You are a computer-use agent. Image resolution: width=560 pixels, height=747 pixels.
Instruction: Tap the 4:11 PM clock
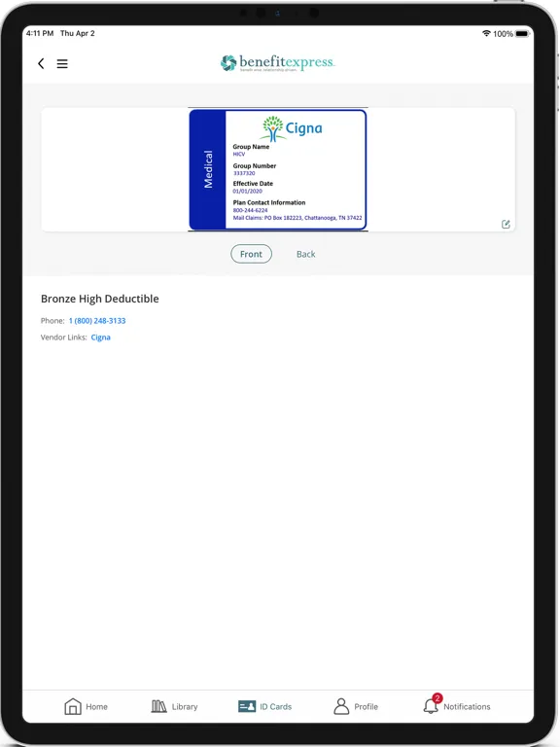click(40, 33)
